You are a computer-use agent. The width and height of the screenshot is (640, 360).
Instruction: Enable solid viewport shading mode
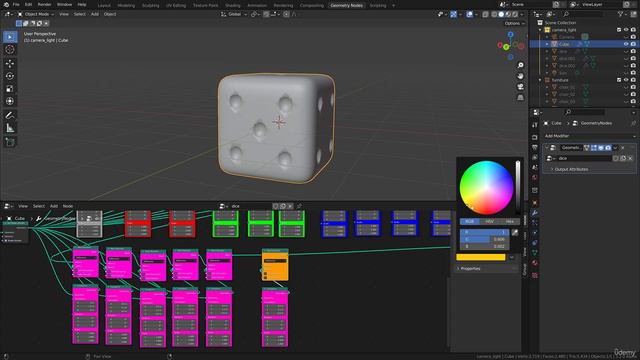click(501, 14)
